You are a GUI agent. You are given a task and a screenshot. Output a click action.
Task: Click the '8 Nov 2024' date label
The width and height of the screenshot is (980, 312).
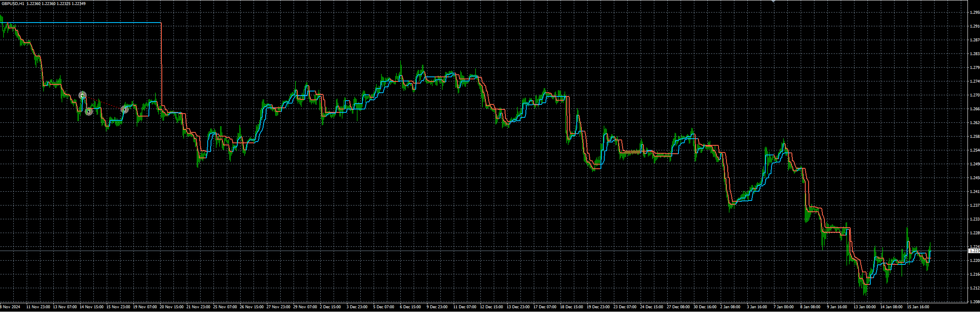[10, 307]
